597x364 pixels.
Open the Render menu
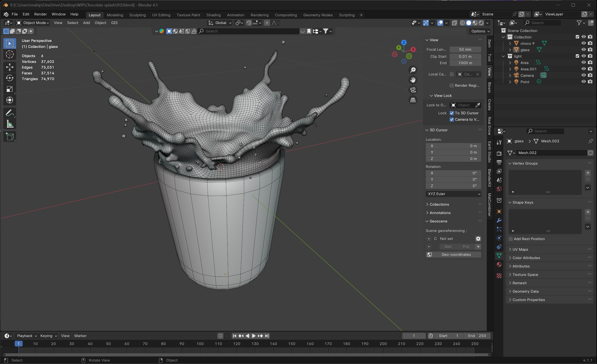click(40, 14)
